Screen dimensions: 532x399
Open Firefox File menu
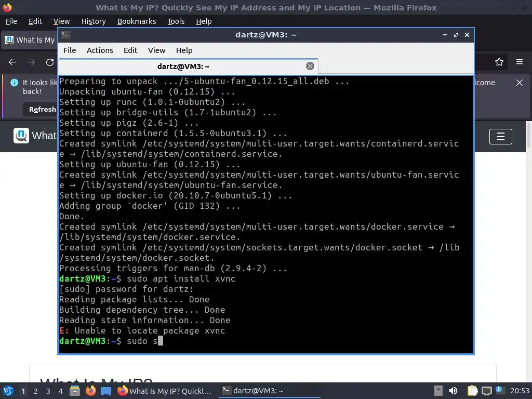pyautogui.click(x=11, y=21)
